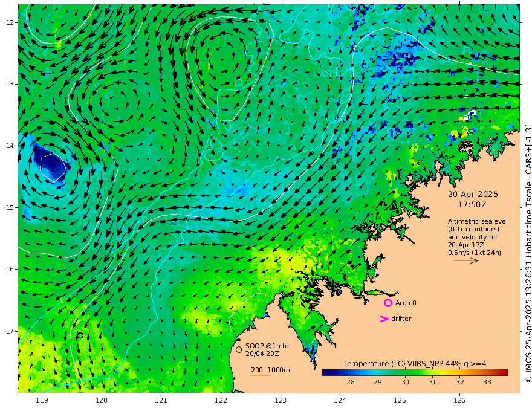Image resolution: width=532 pixels, height=411 pixels.
Task: Click the cyan 200 1000m isobath legend line
Action: [261, 376]
